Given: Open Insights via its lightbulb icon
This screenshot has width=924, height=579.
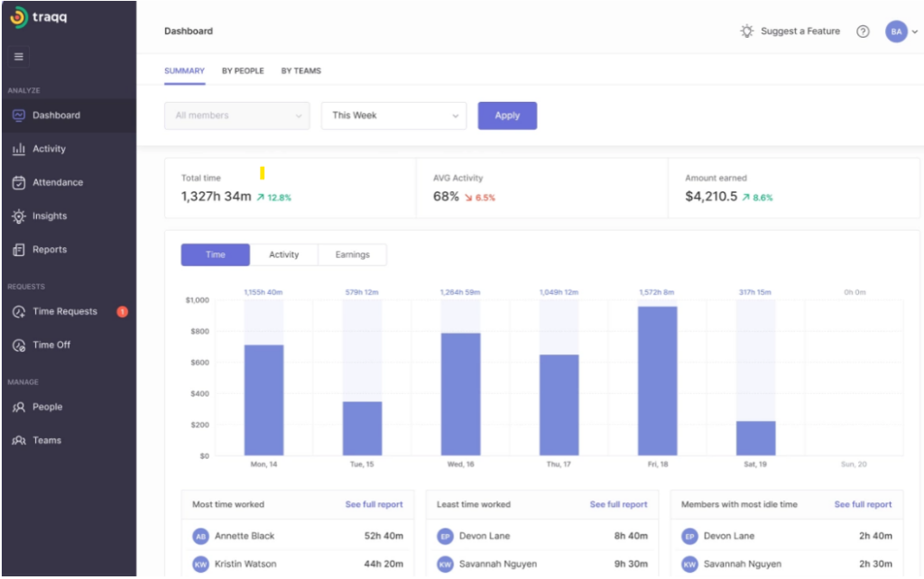Looking at the screenshot, I should point(19,216).
